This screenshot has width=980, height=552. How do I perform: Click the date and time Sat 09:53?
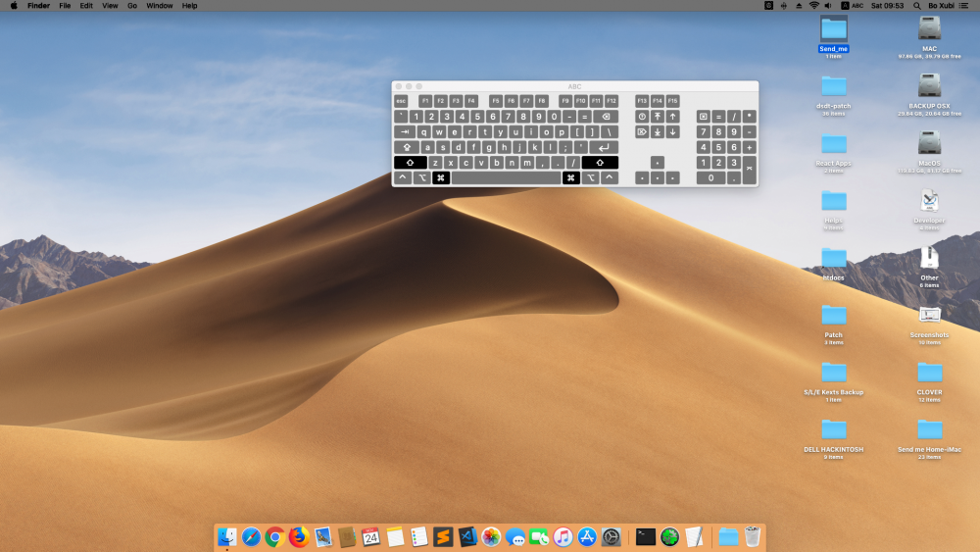tap(888, 6)
